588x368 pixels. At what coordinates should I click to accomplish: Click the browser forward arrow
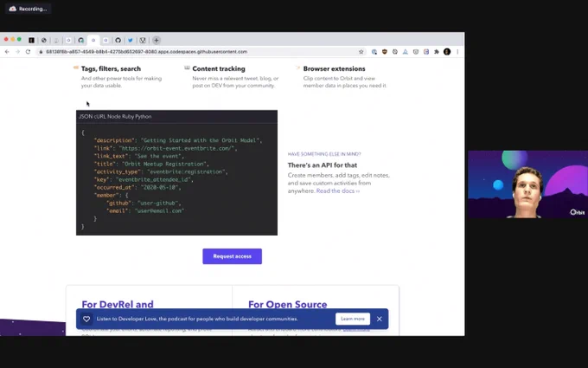pos(17,52)
